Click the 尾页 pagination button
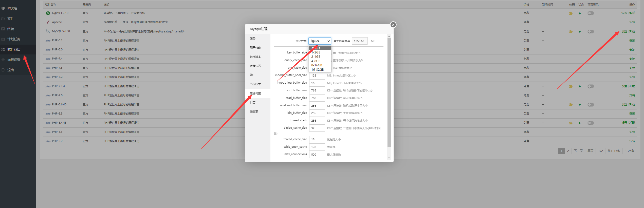644x208 pixels. 591,151
